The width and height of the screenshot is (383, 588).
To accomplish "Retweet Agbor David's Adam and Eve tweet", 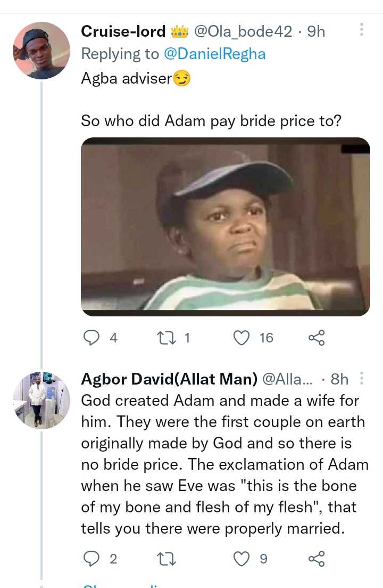I will coord(166,559).
